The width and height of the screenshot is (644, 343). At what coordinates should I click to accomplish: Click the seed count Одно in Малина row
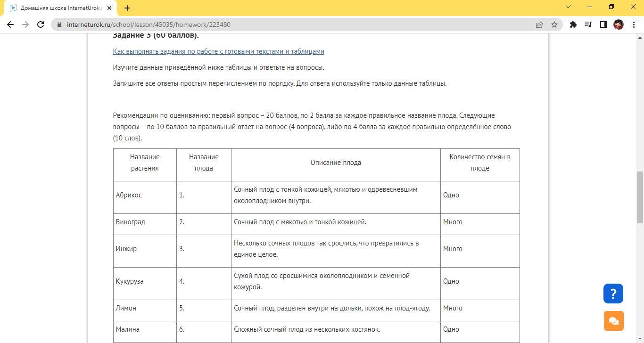coord(451,329)
